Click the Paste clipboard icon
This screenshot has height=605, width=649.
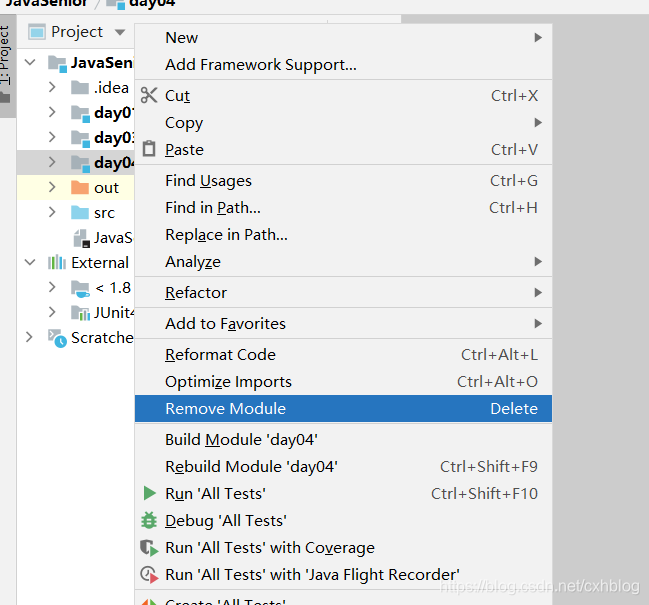tap(149, 149)
